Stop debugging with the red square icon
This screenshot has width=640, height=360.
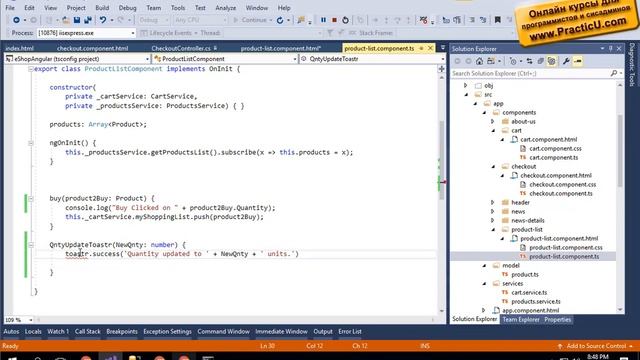click(334, 20)
